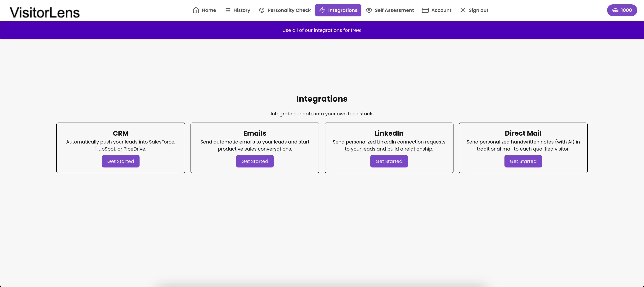Sign out of VisitorLens
Screen dimensions: 644x287
[x=478, y=10]
